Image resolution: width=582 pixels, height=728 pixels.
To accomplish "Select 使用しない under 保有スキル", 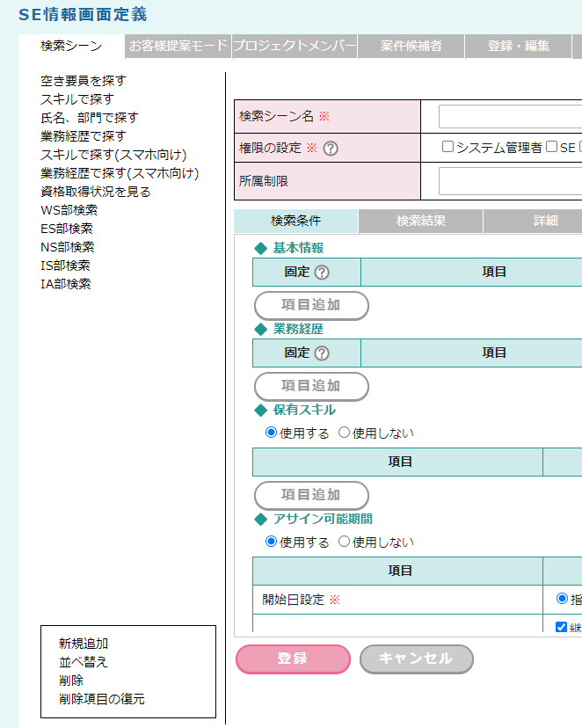I will [x=345, y=433].
